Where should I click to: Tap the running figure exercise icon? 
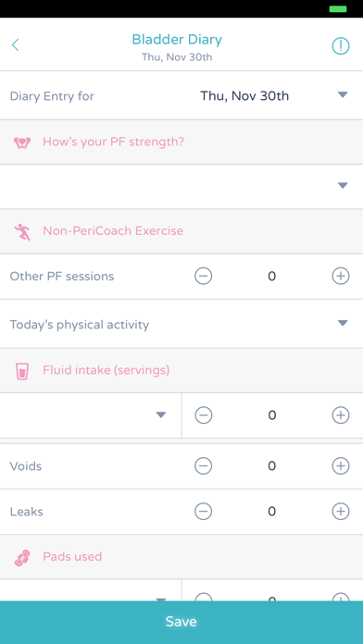22,231
